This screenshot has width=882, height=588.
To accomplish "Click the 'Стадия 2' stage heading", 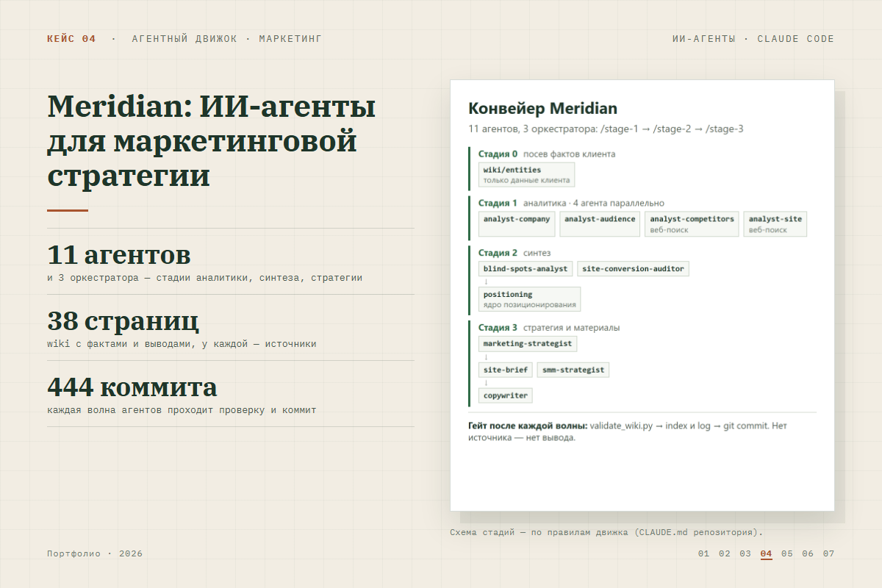I will 498,253.
